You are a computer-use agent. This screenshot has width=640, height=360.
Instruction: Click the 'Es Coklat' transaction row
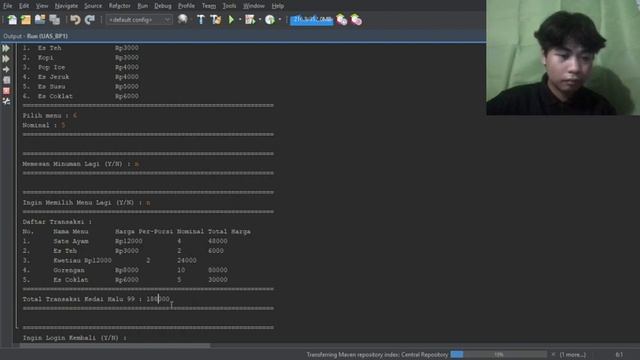[x=125, y=280]
